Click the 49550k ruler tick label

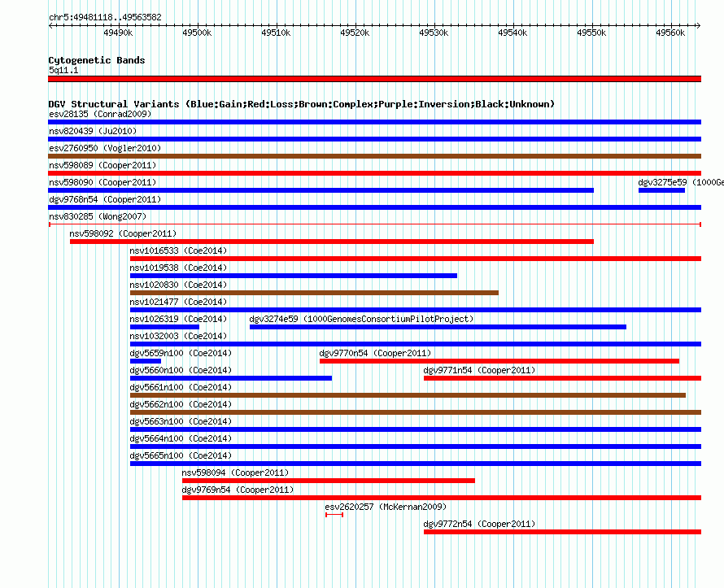592,33
